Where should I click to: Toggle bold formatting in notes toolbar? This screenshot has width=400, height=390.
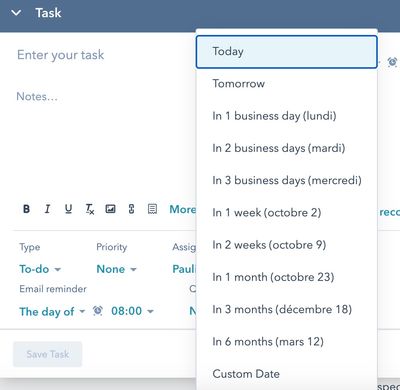click(26, 209)
